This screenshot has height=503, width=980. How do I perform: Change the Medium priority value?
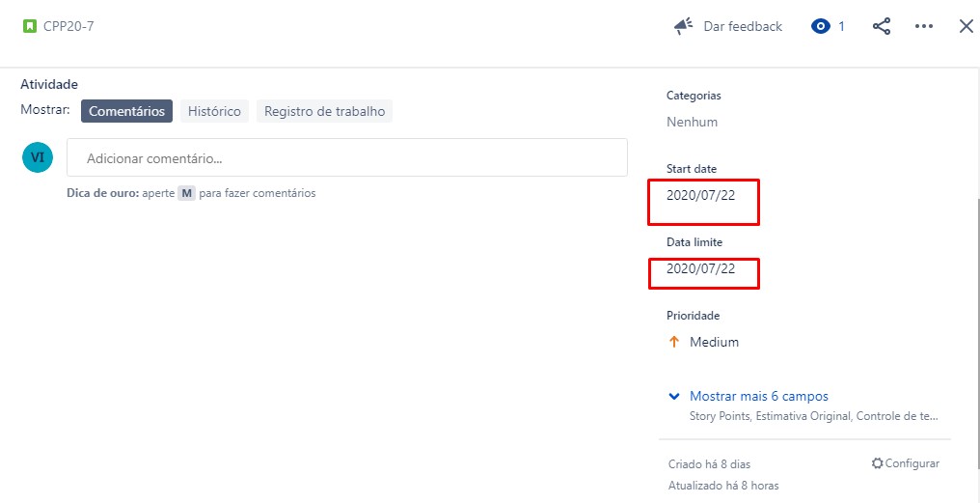coord(715,342)
